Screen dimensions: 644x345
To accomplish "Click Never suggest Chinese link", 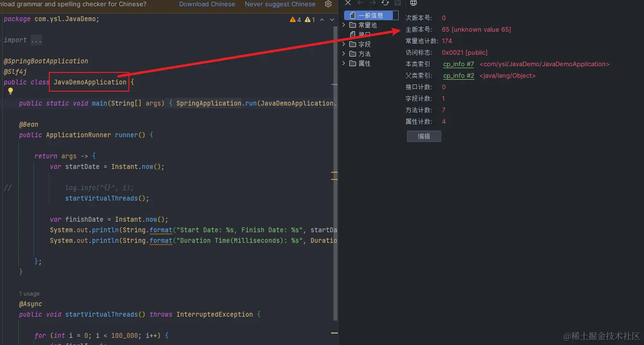I will (x=280, y=4).
